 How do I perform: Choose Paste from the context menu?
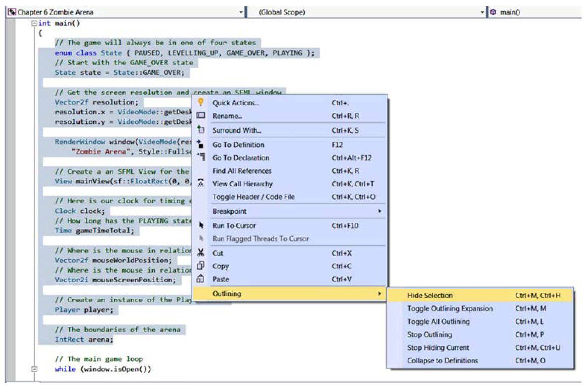coord(290,279)
